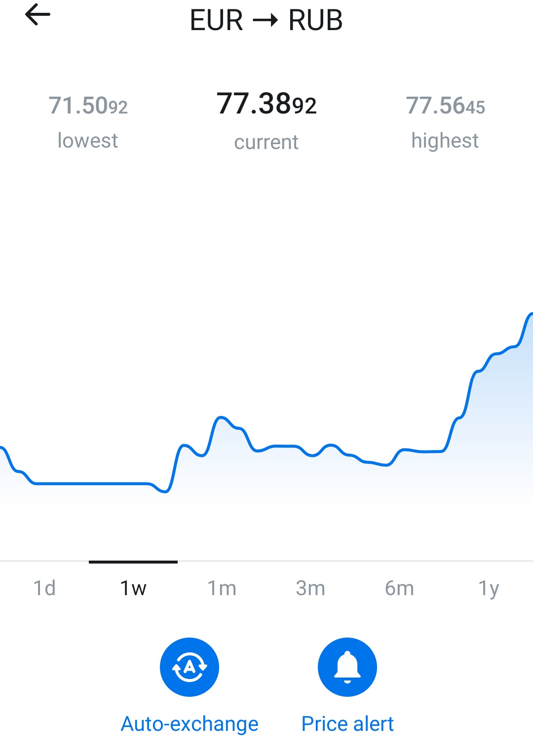Show the 1y chart range

click(489, 588)
